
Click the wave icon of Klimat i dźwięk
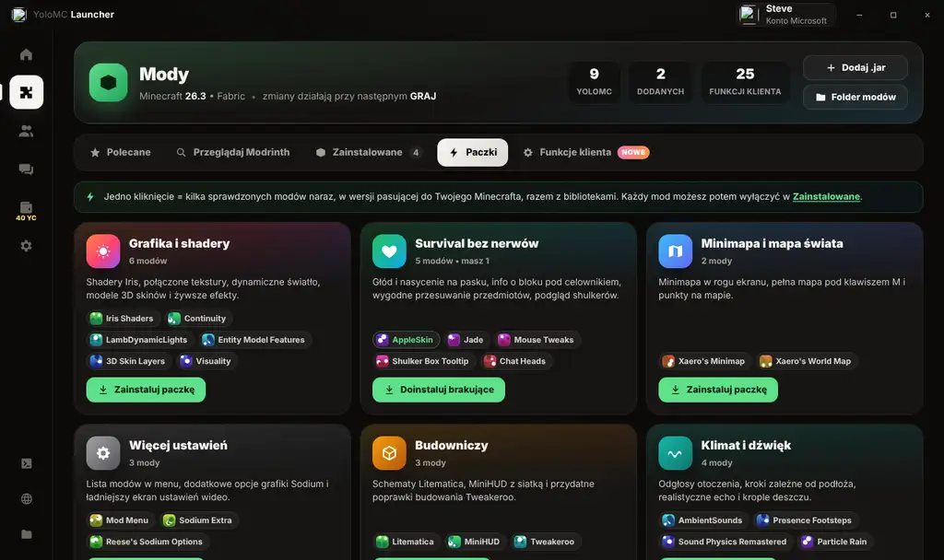coord(675,453)
